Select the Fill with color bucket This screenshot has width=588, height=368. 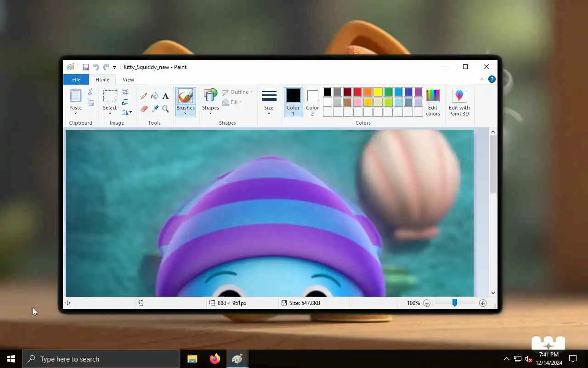(155, 96)
